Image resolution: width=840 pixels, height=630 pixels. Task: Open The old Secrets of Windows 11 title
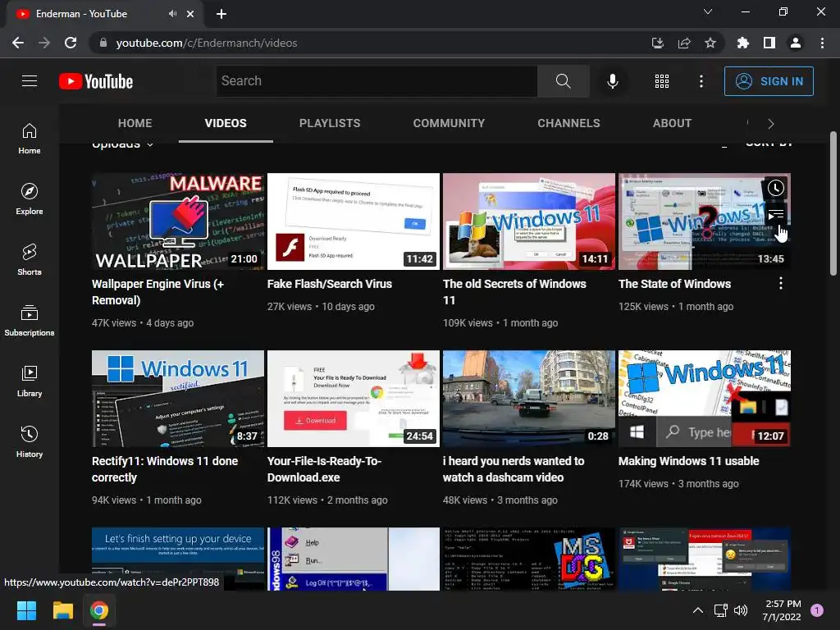514,292
